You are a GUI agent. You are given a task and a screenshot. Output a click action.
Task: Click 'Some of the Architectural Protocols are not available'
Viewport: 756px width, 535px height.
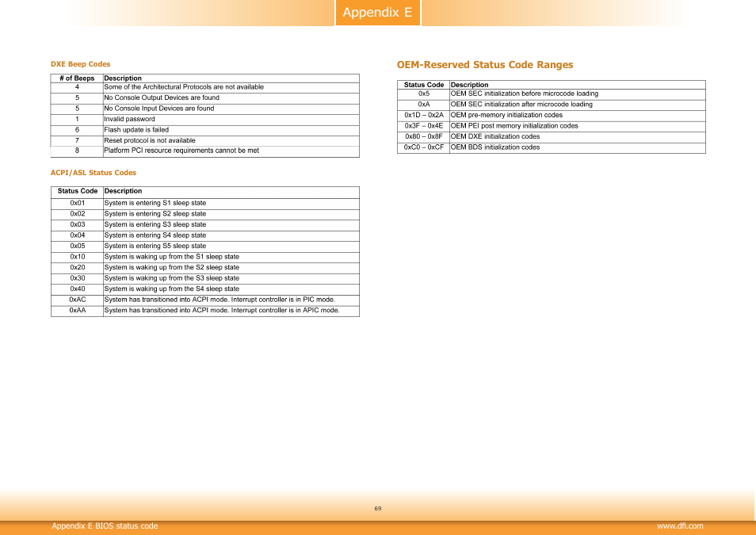184,87
